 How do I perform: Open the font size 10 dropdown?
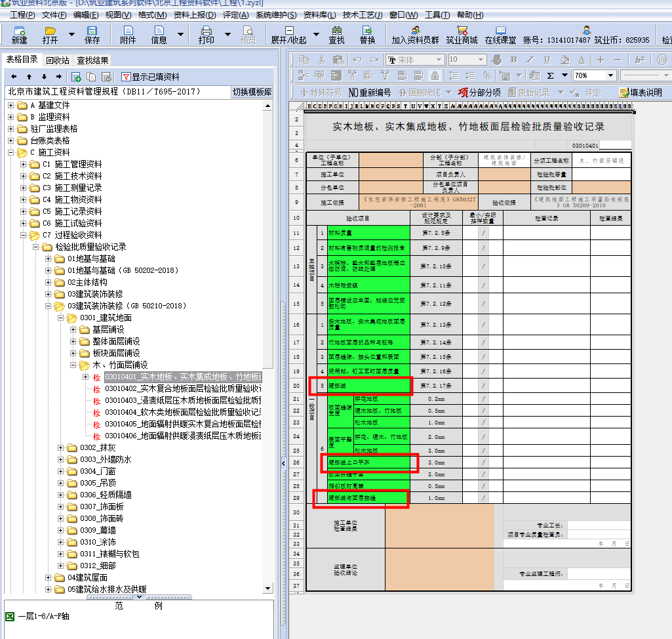[x=481, y=60]
